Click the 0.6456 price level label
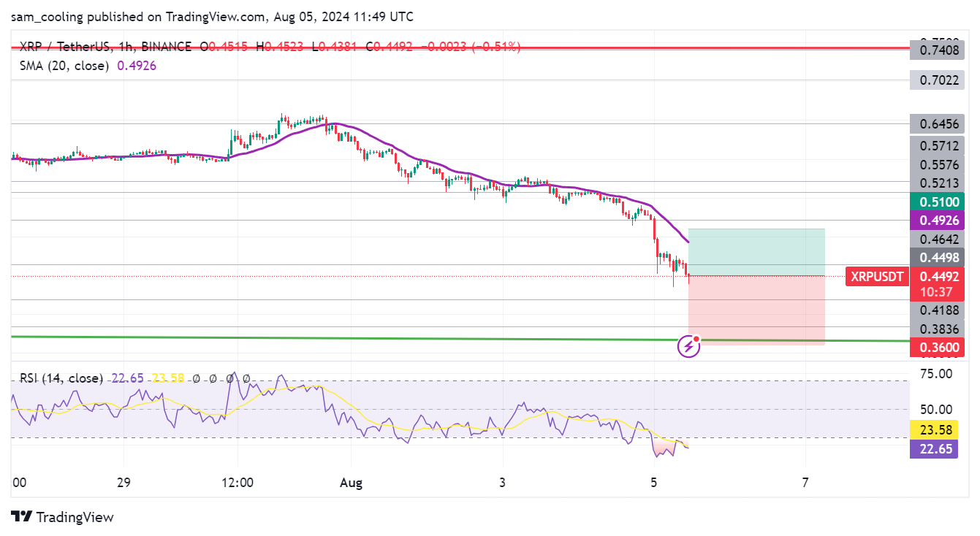980x536 pixels. point(936,123)
